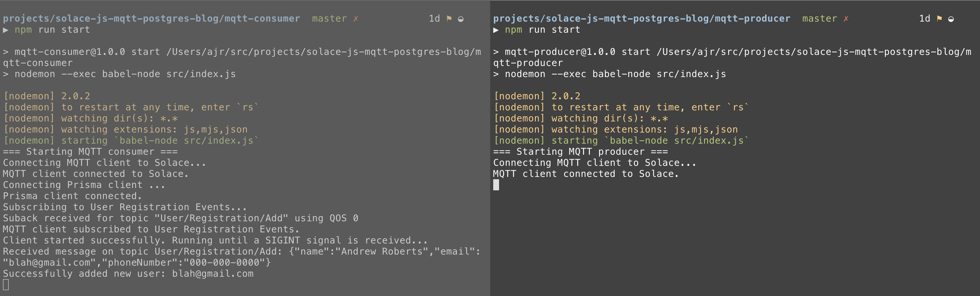Click the orange flag icon in the consumer pane
The image size is (980, 296).
click(449, 18)
